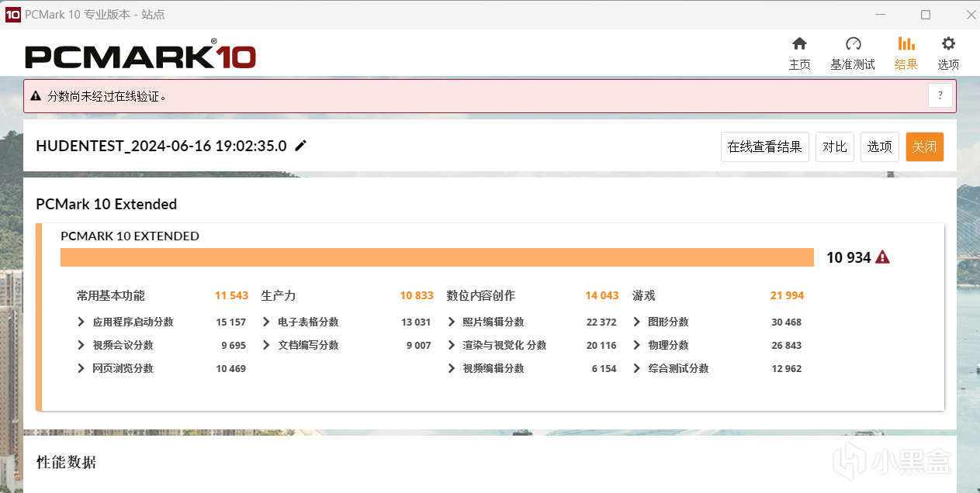
Task: Click the 生产力 score 10 833
Action: click(417, 295)
